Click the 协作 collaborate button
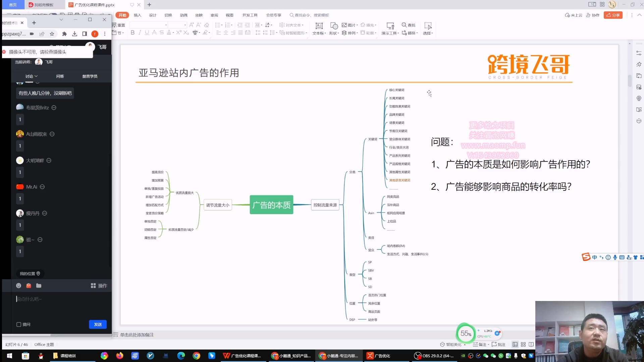 [593, 15]
